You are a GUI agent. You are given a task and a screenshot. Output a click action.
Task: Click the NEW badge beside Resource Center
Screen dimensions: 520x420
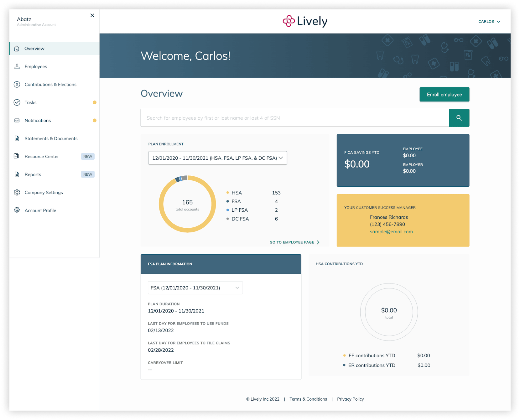click(x=88, y=156)
